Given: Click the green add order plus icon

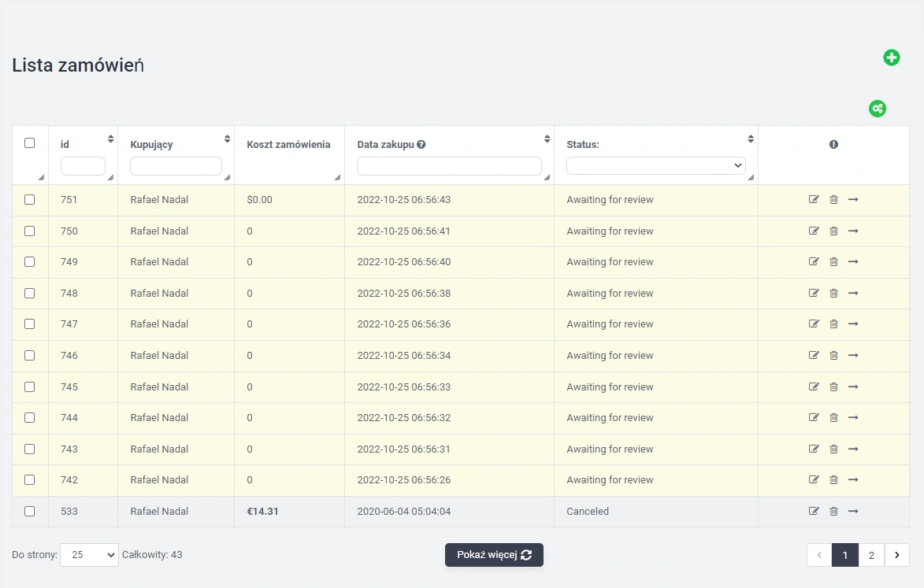Looking at the screenshot, I should tap(891, 57).
